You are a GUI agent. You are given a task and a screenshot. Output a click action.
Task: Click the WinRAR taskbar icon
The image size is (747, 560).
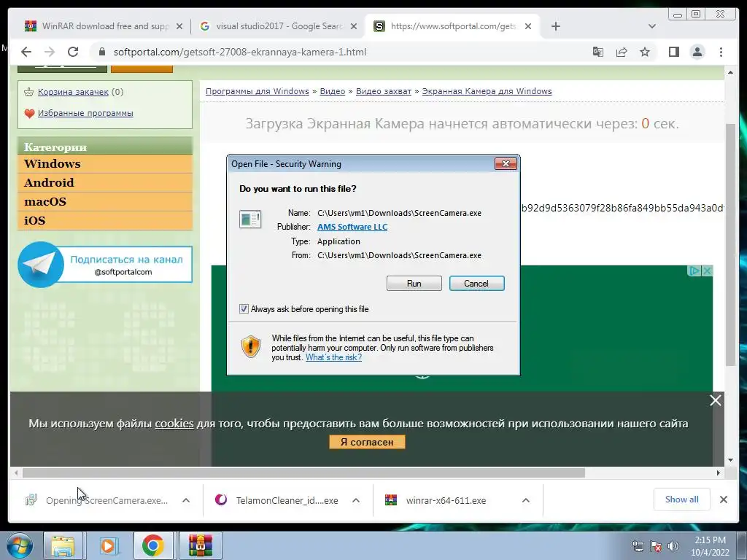201,545
